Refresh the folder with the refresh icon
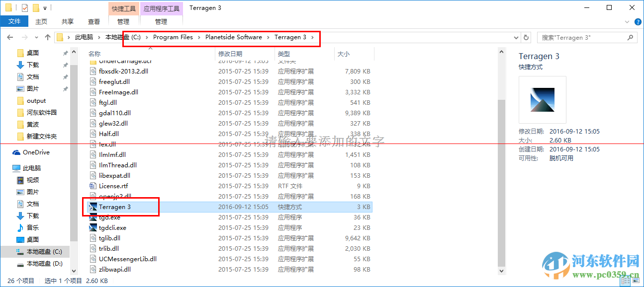 [x=526, y=37]
